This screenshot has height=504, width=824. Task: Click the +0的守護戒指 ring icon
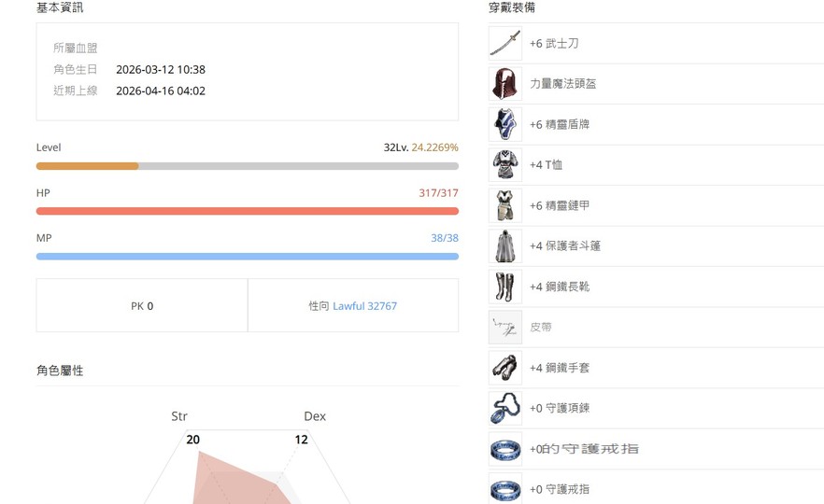[505, 449]
